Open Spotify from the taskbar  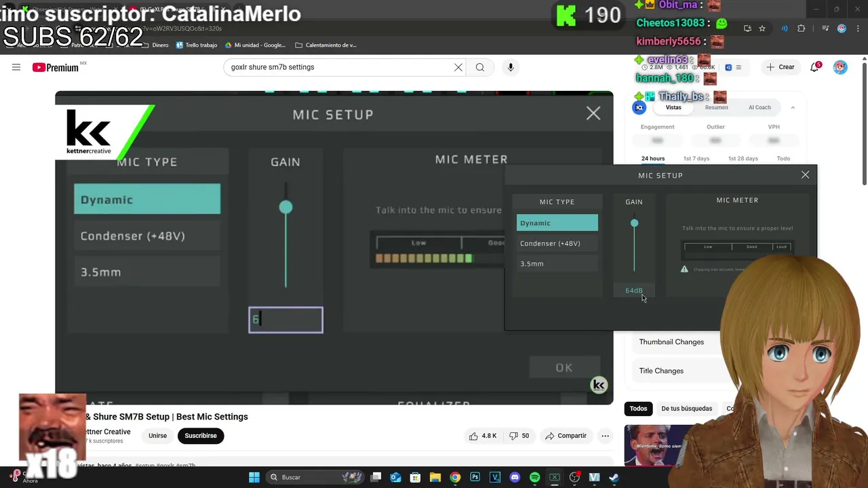tap(534, 477)
